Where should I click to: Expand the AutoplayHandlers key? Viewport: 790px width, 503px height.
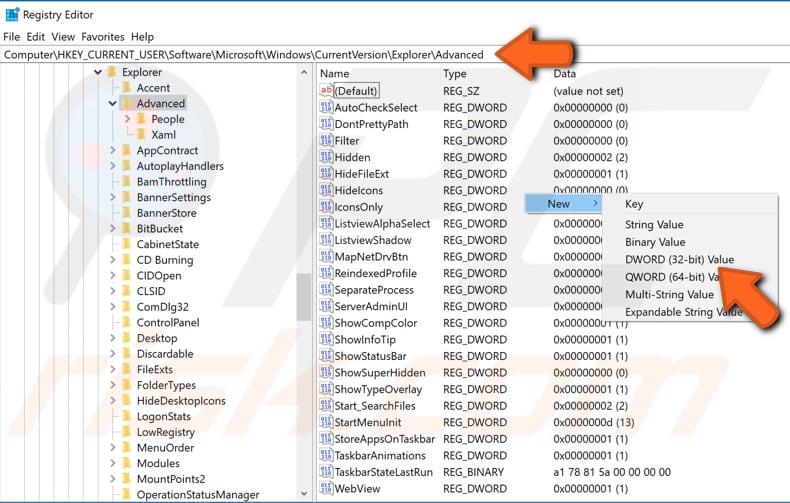tap(112, 166)
